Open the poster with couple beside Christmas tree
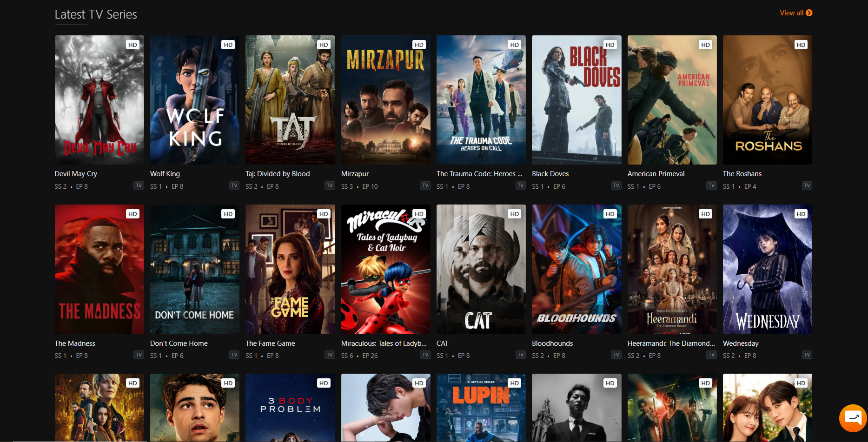This screenshot has height=442, width=868. coord(768,408)
